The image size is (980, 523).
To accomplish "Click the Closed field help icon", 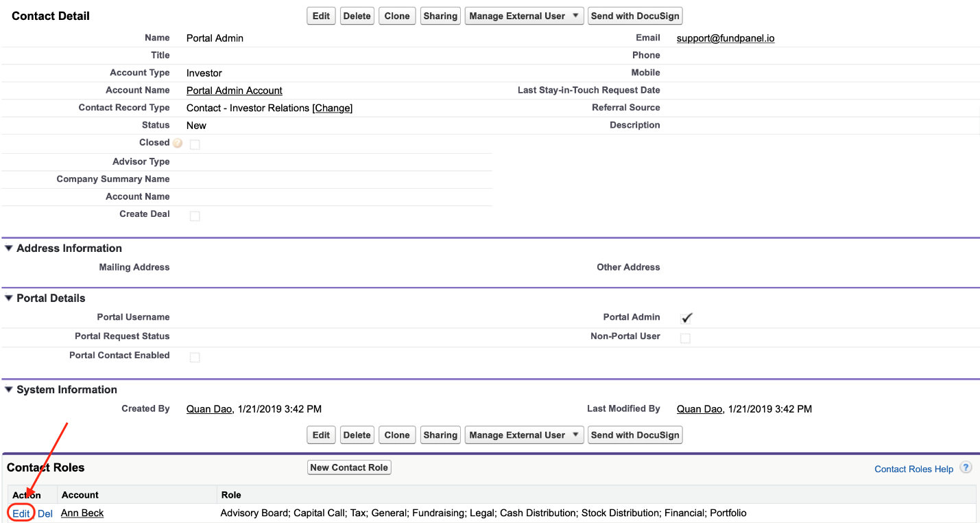I will pos(178,143).
